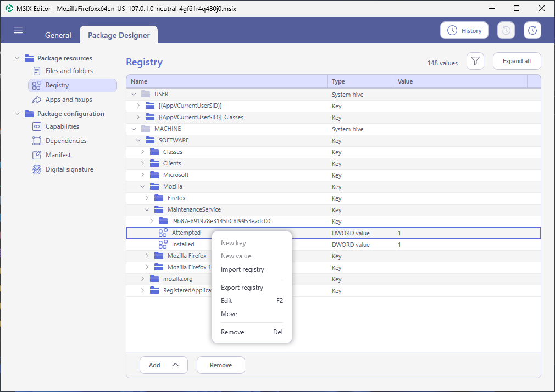Click the undo history arrow icon

click(506, 30)
